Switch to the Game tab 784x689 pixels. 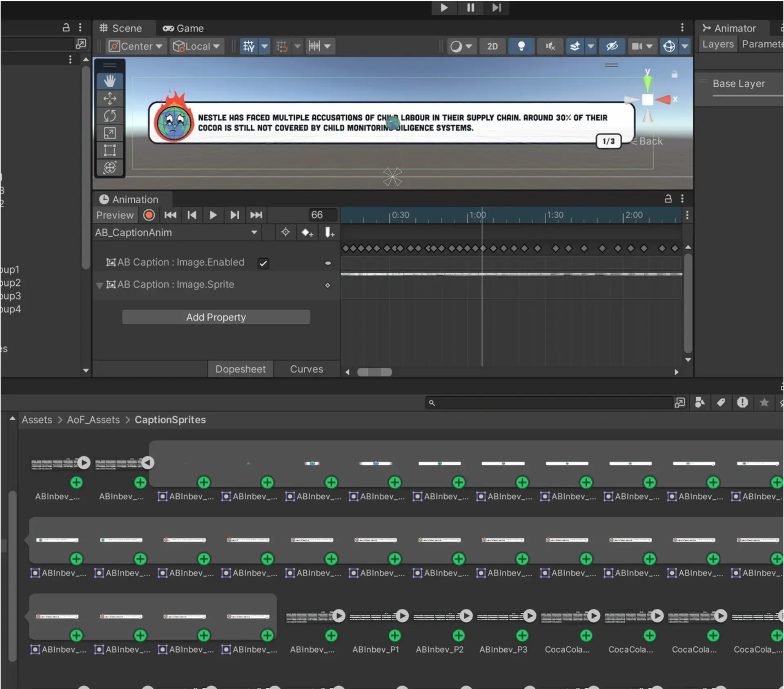(183, 28)
